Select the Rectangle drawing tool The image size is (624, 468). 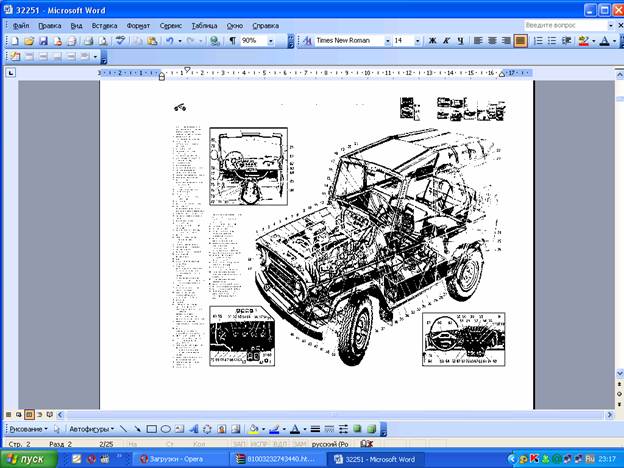pyautogui.click(x=152, y=429)
